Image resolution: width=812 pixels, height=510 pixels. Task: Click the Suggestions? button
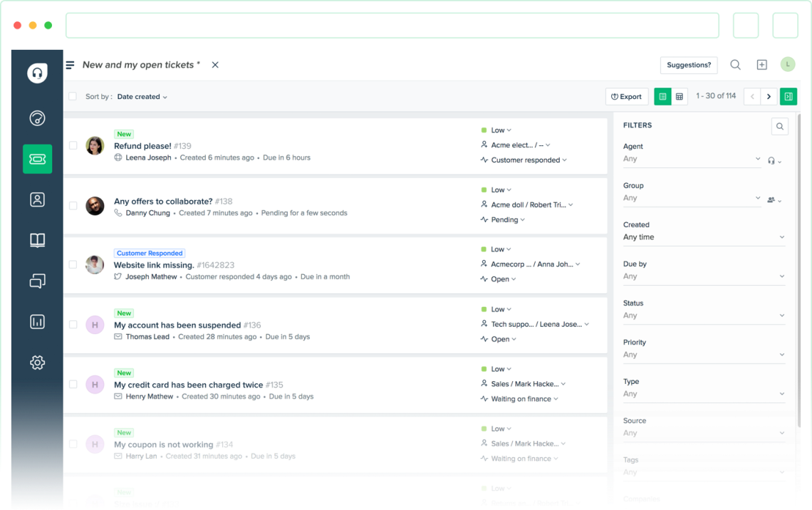pyautogui.click(x=688, y=64)
